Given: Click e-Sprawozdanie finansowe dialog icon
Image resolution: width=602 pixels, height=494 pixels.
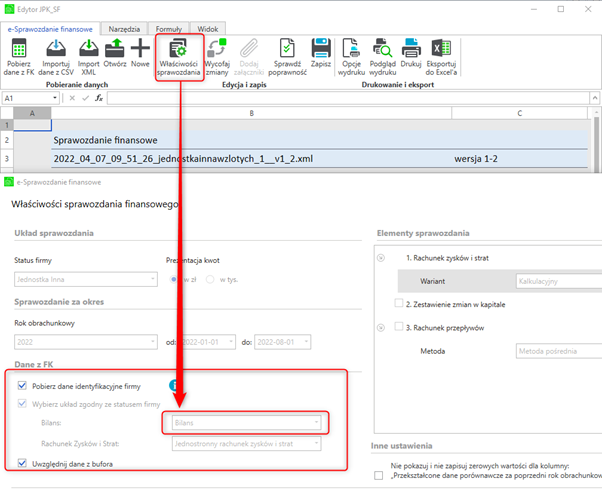Looking at the screenshot, I should coord(9,182).
